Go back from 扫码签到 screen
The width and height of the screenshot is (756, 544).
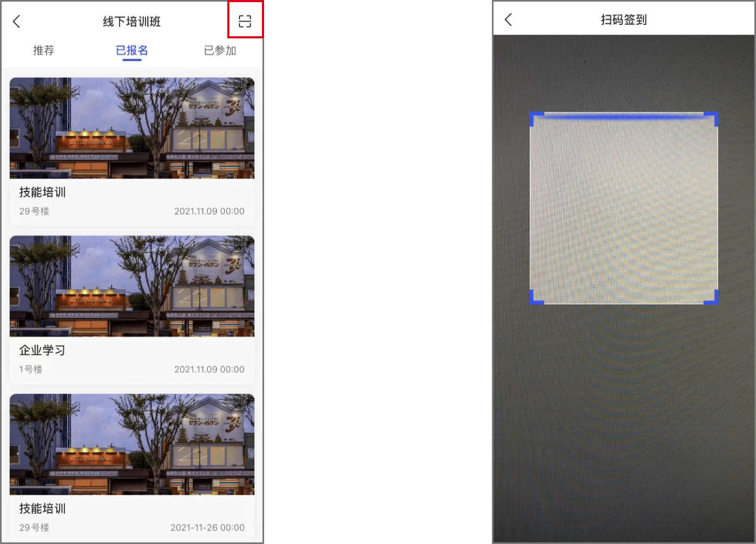[x=508, y=19]
